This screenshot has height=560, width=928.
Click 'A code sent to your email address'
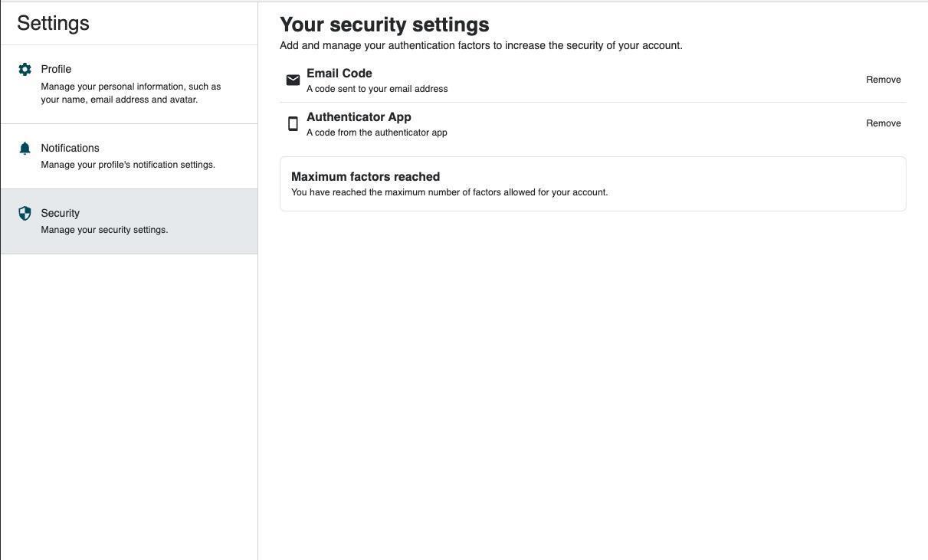[x=377, y=89]
